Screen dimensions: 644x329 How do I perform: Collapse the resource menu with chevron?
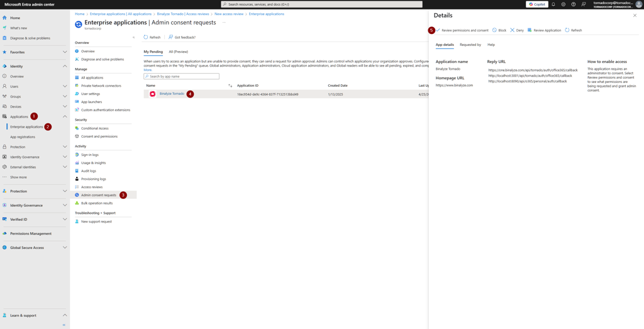133,38
